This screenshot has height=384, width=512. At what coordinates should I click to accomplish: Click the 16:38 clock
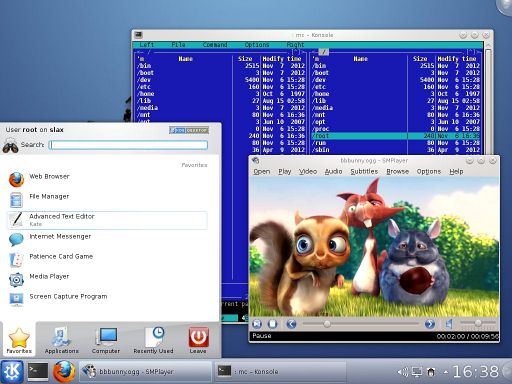(x=475, y=371)
